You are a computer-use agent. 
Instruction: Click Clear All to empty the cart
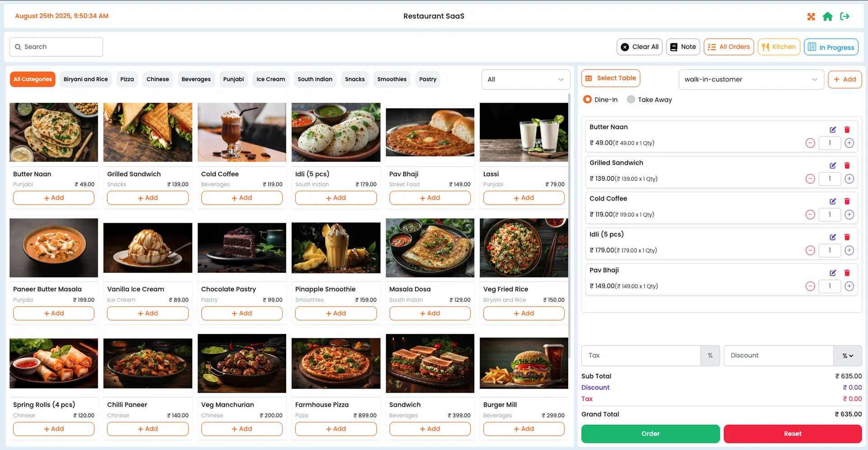click(639, 47)
